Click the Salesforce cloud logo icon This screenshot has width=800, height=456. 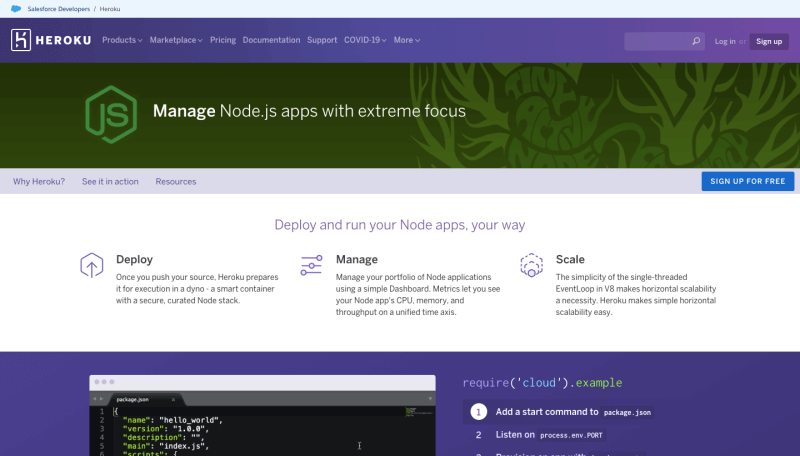(x=16, y=9)
